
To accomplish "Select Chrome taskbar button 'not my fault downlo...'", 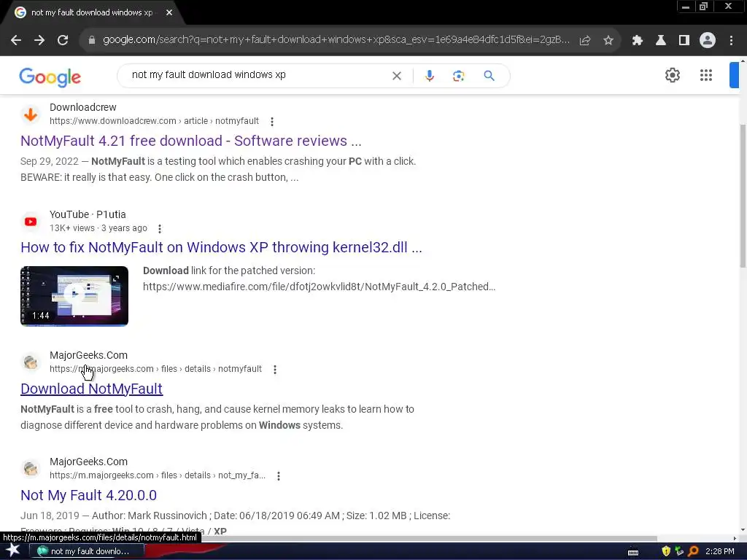I will coord(87,551).
